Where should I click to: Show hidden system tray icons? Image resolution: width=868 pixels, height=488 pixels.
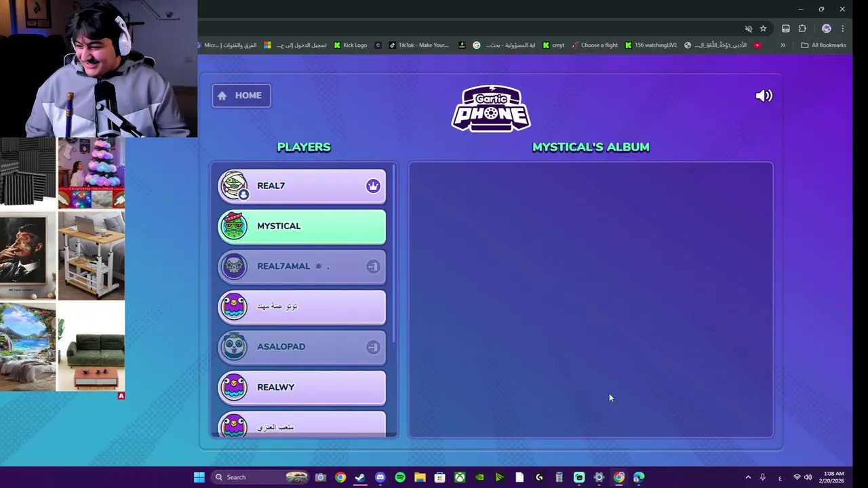point(748,477)
